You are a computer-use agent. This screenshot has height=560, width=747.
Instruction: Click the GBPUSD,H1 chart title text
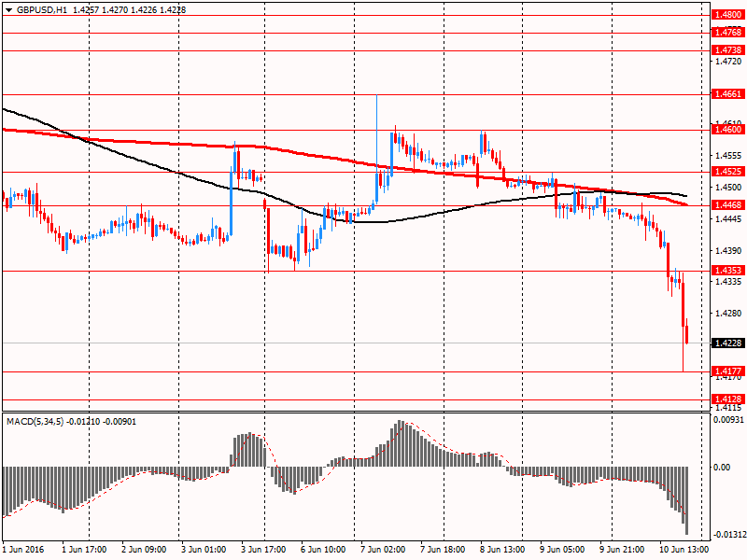pos(42,10)
